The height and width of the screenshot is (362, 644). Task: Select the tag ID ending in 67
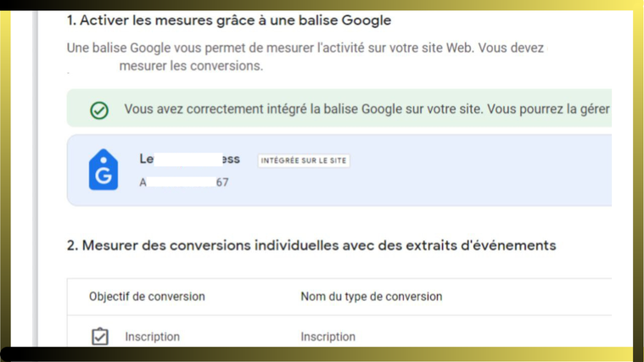coord(221,182)
